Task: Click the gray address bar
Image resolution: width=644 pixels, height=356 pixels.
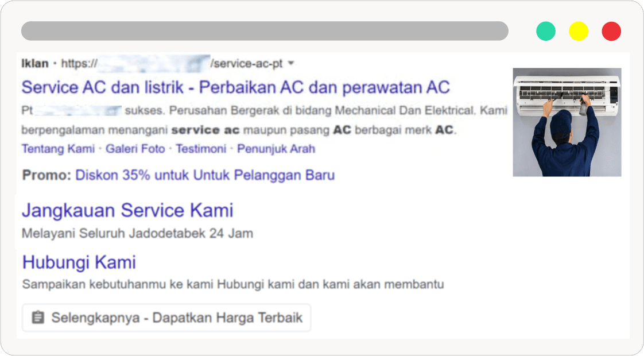Action: pos(265,31)
